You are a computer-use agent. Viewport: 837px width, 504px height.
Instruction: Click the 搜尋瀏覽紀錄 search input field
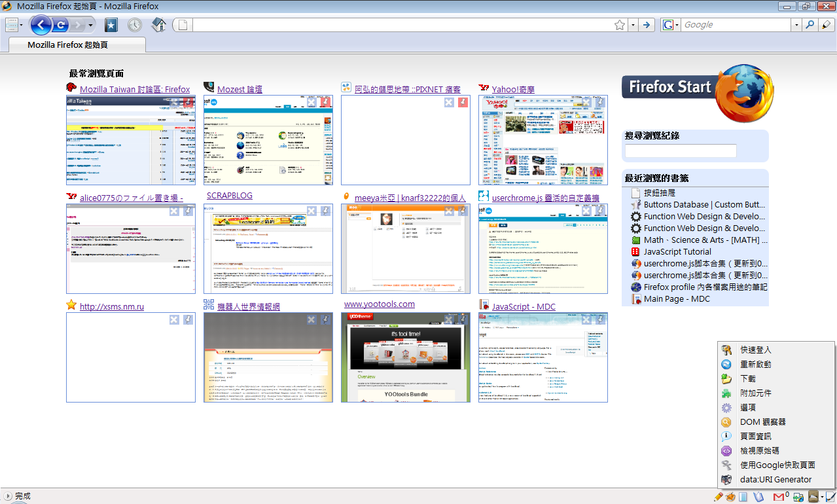[x=681, y=151]
